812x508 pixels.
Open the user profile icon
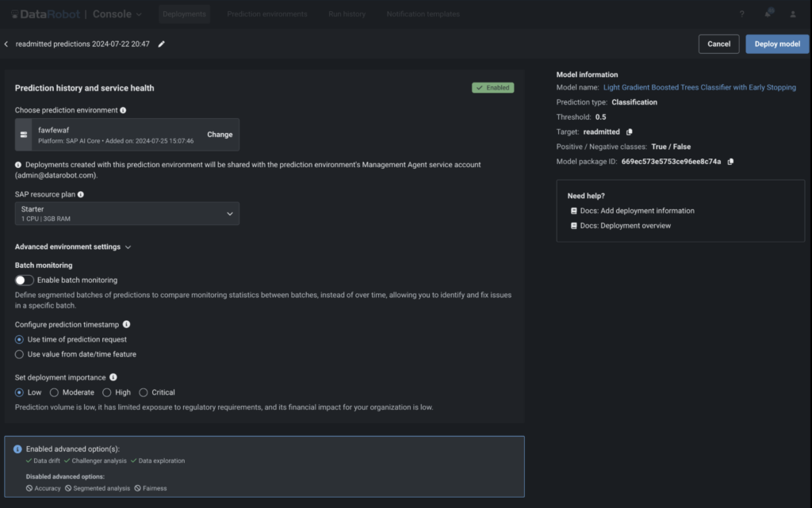(793, 14)
